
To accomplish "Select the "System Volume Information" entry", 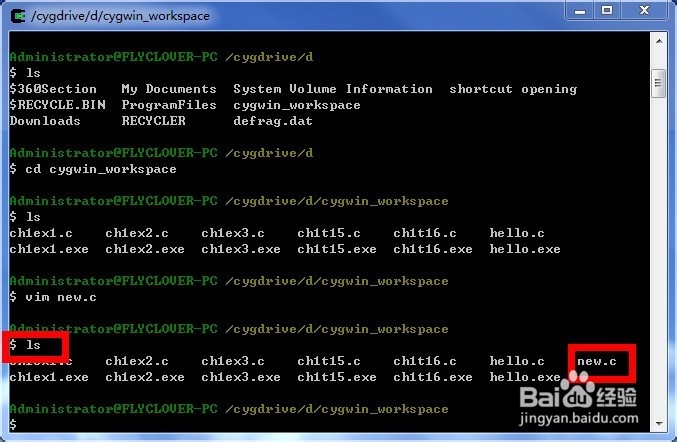I will [x=333, y=89].
